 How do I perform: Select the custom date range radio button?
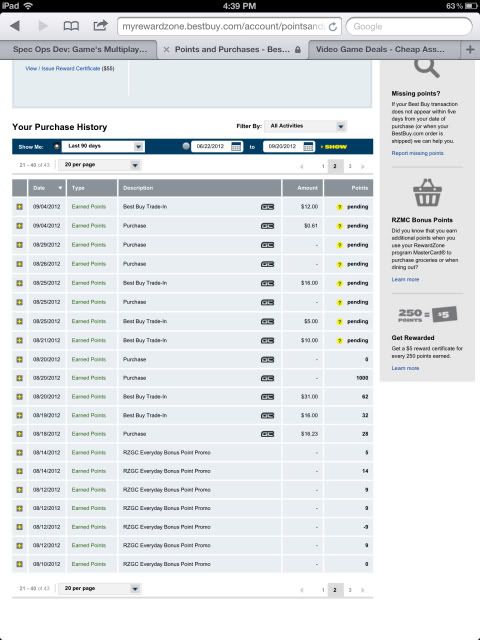coord(186,146)
